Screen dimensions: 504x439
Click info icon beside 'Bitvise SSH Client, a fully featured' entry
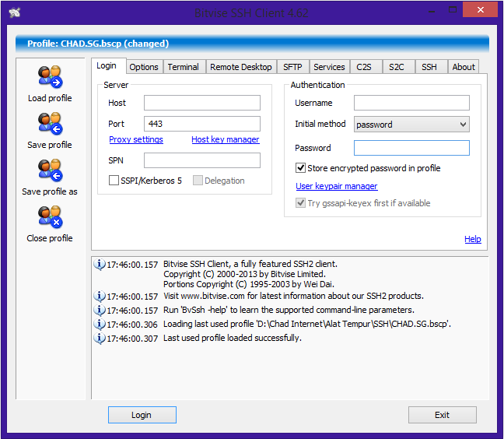[100, 265]
